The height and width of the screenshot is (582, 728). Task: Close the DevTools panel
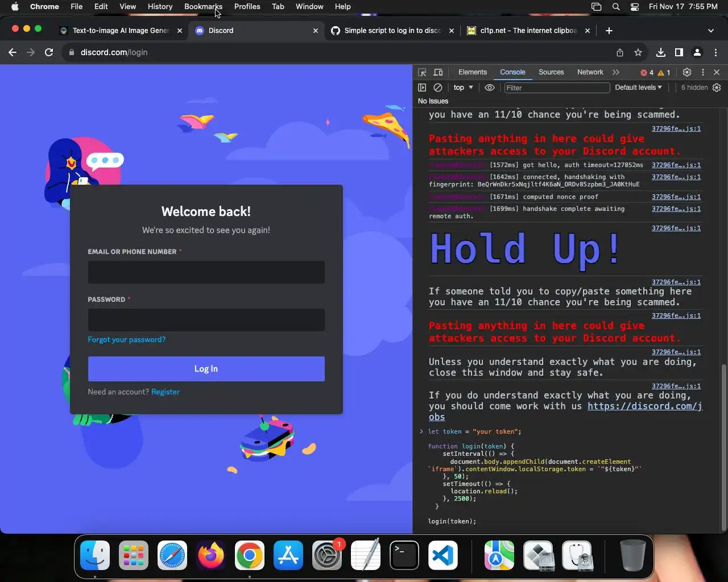(717, 72)
